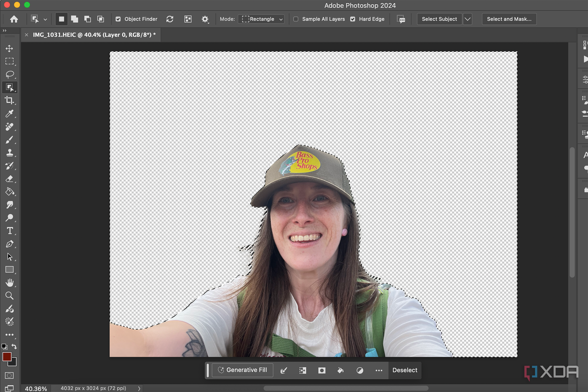Change the screen mode

[9, 388]
